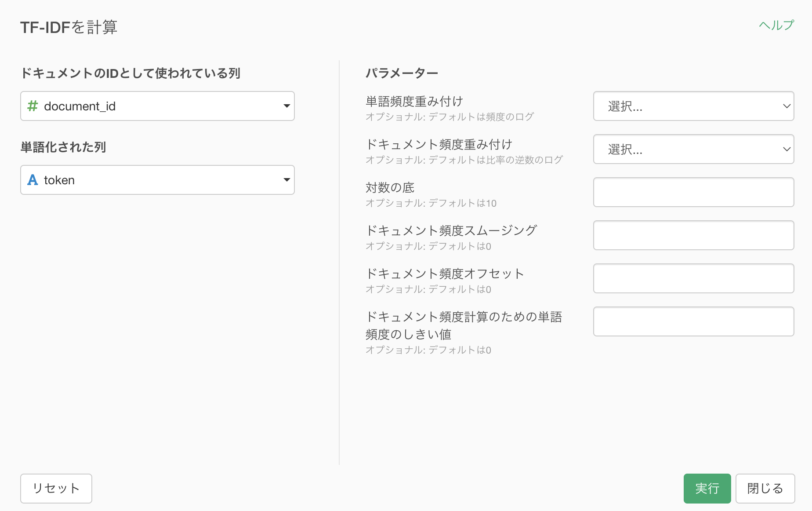Click the ドキュメントのIDとして使われている列 label

pyautogui.click(x=130, y=73)
